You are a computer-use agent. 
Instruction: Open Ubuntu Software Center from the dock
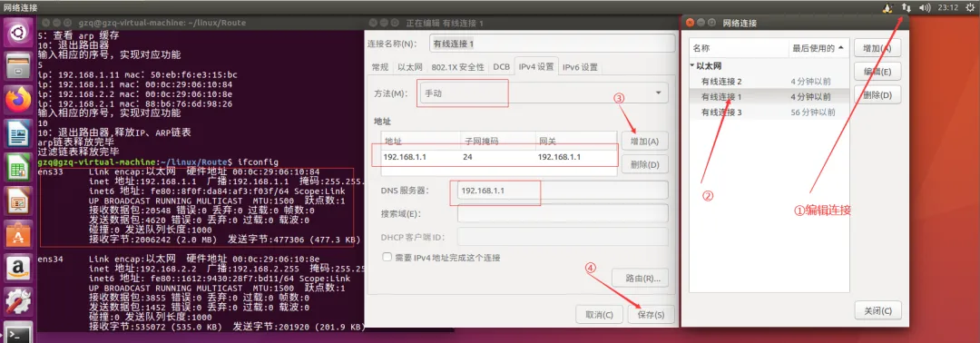pos(17,235)
